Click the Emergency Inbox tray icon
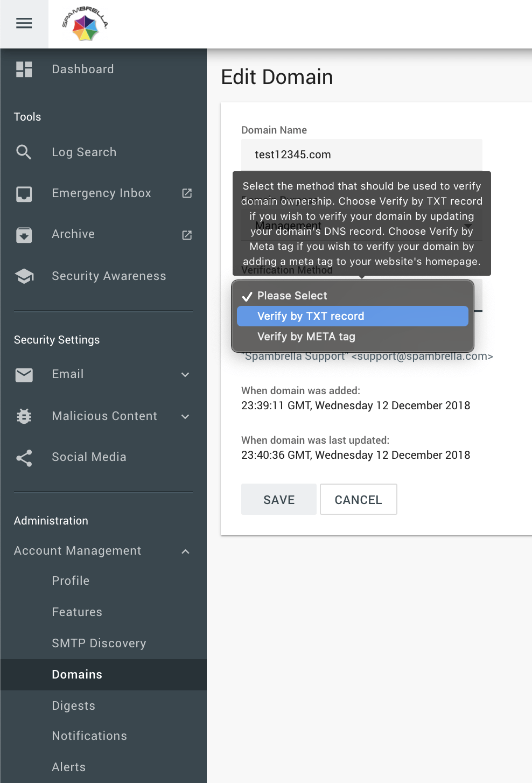 pyautogui.click(x=24, y=194)
